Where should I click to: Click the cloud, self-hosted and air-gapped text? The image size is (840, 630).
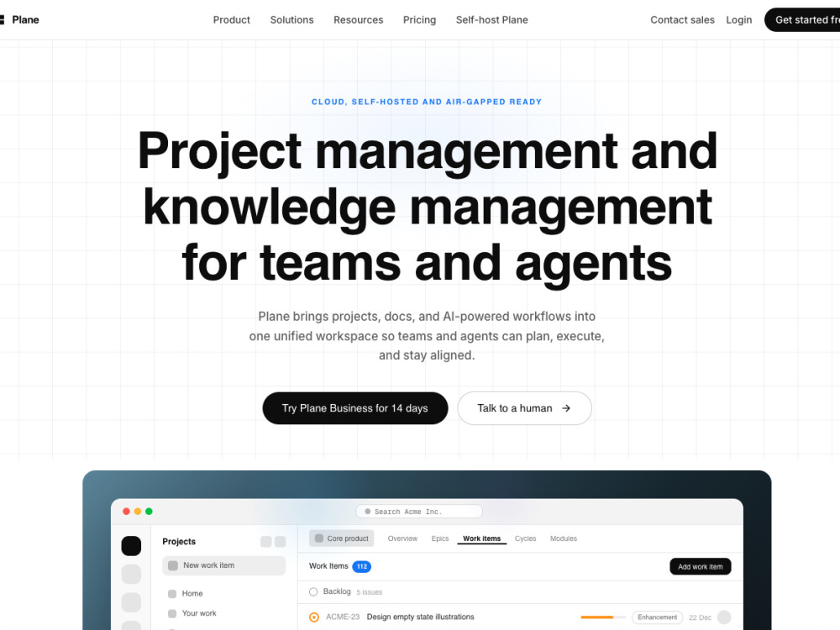(427, 102)
